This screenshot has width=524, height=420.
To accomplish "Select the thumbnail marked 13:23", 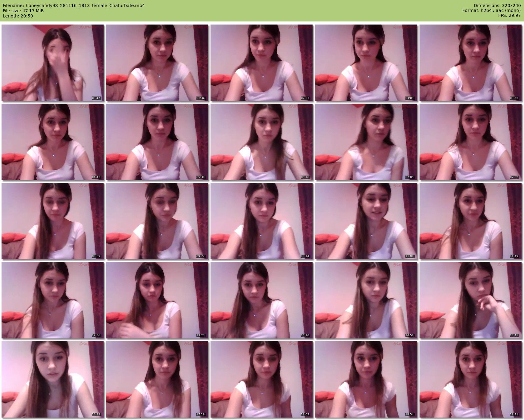I will [157, 300].
